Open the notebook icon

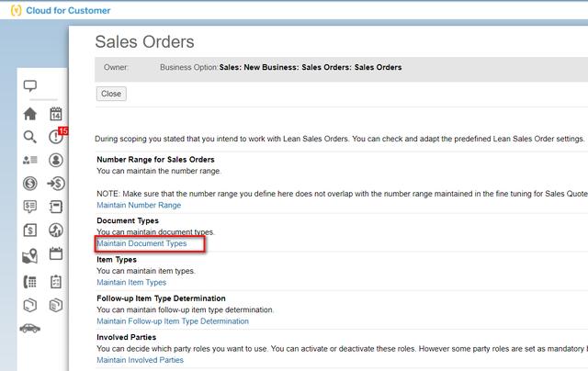point(56,207)
